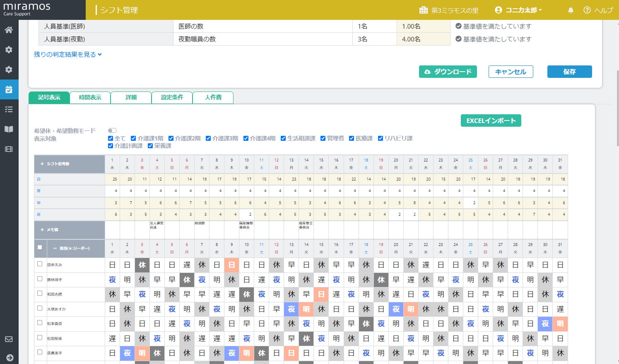Click the notification bell icon

571,10
